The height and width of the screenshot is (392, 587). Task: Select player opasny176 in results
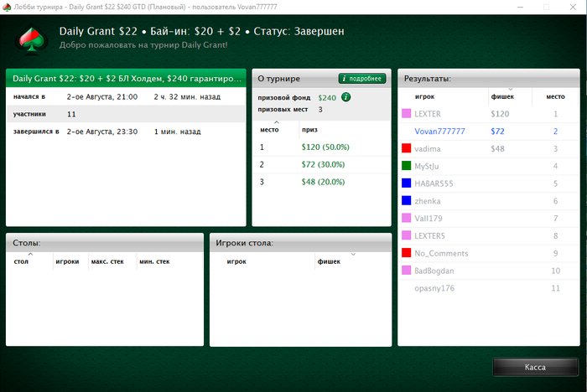(489, 288)
